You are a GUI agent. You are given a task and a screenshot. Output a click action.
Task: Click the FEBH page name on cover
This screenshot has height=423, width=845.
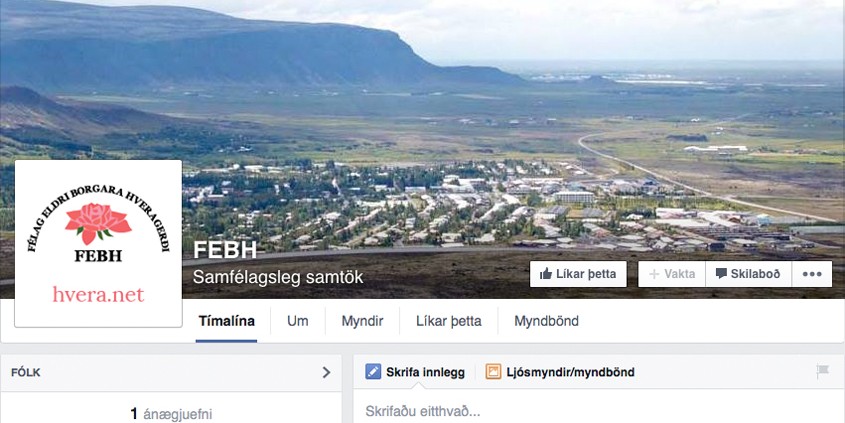[x=225, y=249]
